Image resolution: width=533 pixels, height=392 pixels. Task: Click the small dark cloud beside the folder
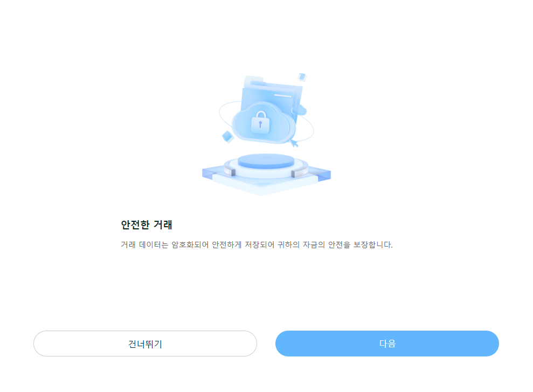click(300, 110)
